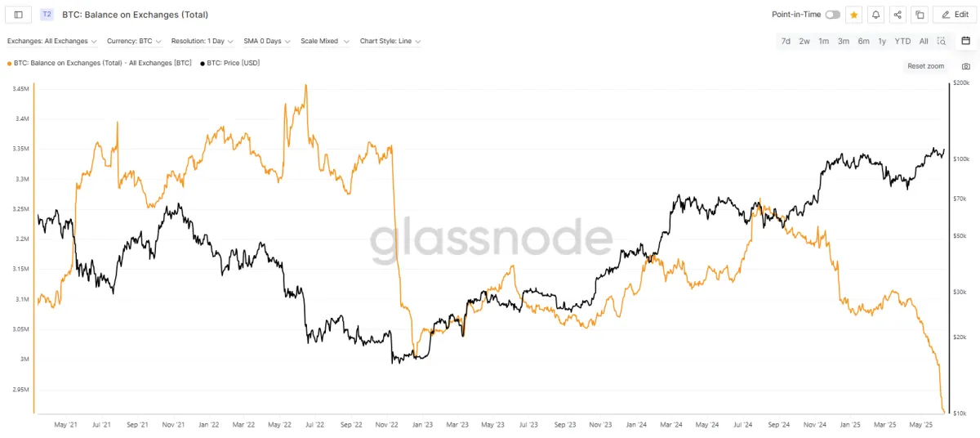This screenshot has width=980, height=438.
Task: Take a chart screenshot with camera icon
Action: pos(966,66)
